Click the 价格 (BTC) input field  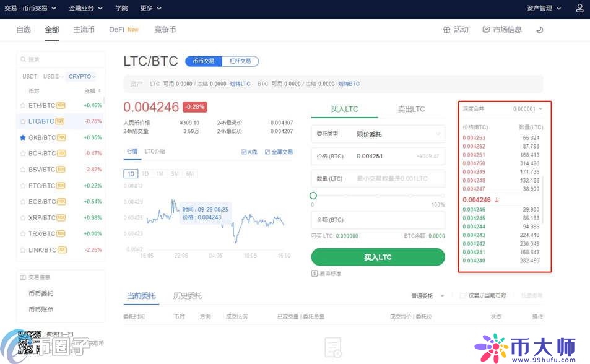coord(378,156)
